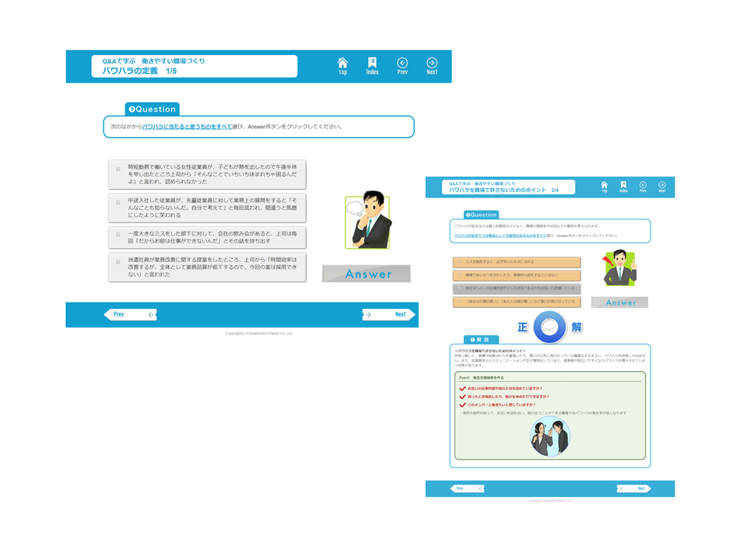Click the Answer button on the 1/5 slide
The width and height of the screenshot is (747, 560).
[x=366, y=274]
